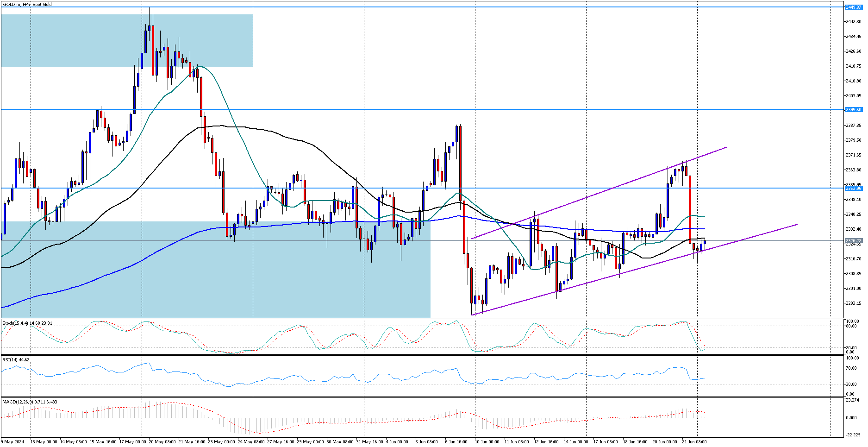Click the "30 May 08:00" time axis label
Viewport: 868px width, 447px height.
pos(340,442)
